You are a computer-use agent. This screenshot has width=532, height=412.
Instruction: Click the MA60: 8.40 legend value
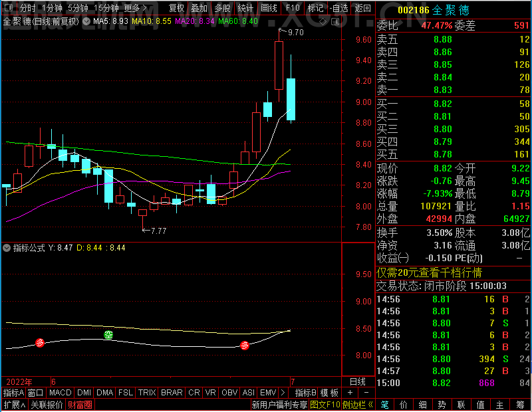click(x=238, y=21)
